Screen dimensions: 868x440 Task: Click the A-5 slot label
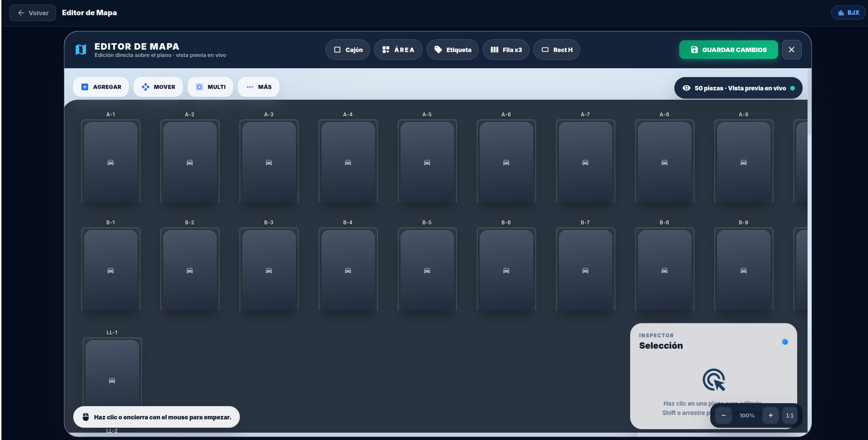pyautogui.click(x=427, y=114)
